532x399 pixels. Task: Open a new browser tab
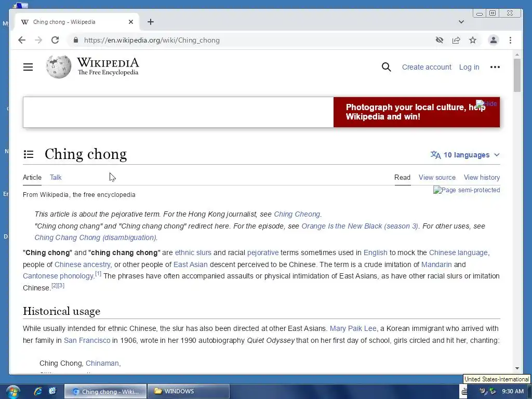point(151,22)
